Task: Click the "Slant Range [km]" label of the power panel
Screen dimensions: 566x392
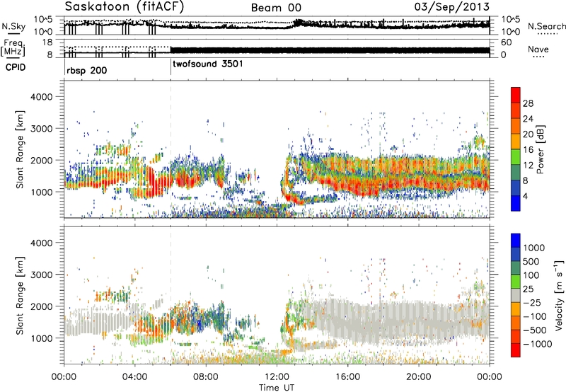Action: tap(21, 149)
